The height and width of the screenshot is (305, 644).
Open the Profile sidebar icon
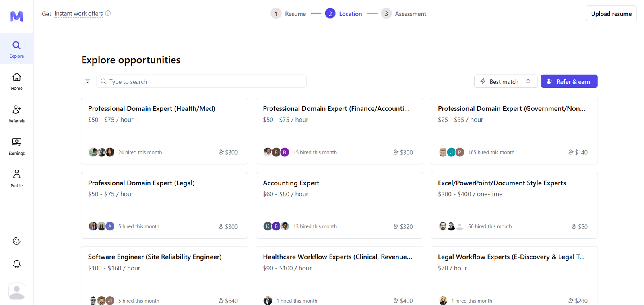click(17, 178)
